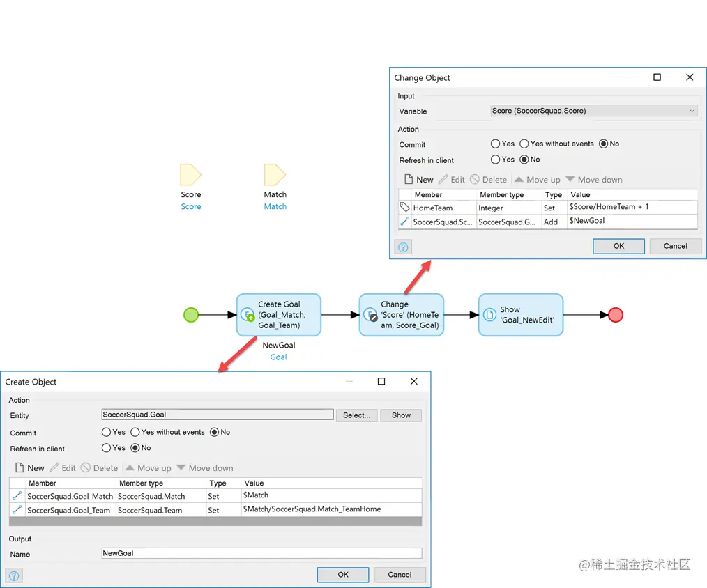The image size is (707, 588).
Task: Click the output Name field NewGoal
Action: (261, 553)
